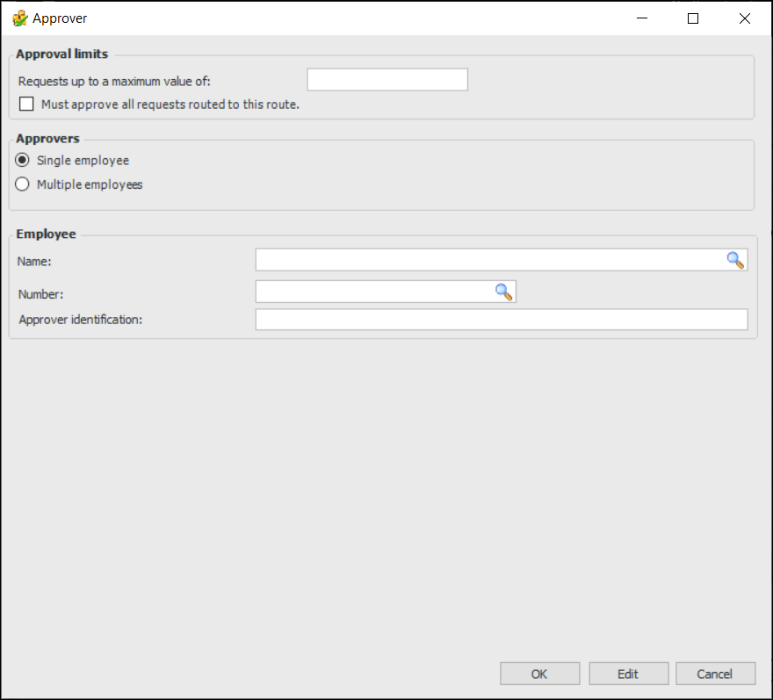Focus the Approver identification field

coord(502,320)
